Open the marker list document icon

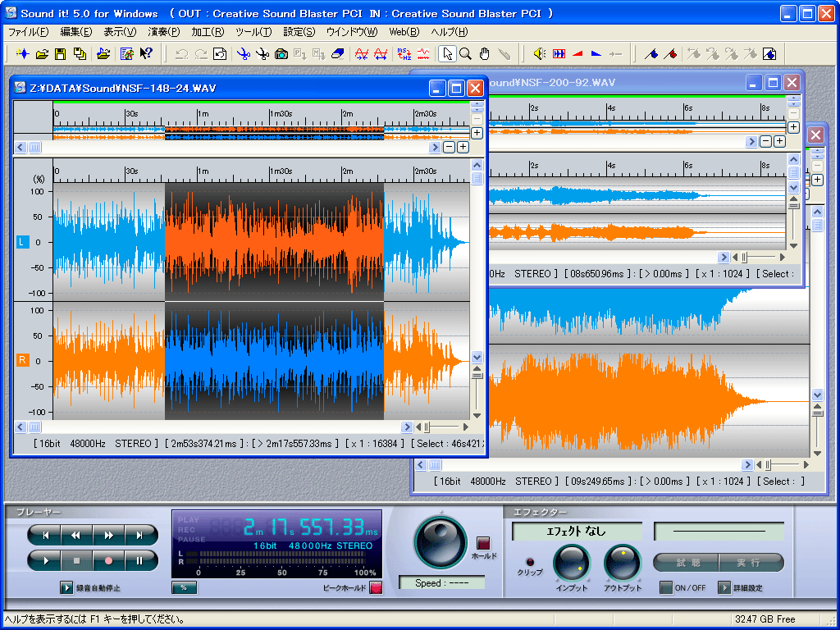(x=769, y=53)
